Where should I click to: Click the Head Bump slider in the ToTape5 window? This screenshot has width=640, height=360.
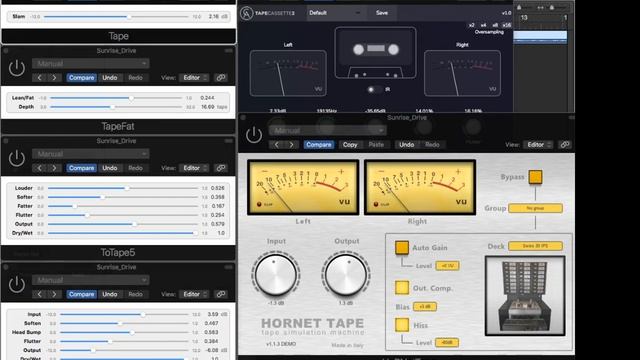tap(124, 332)
